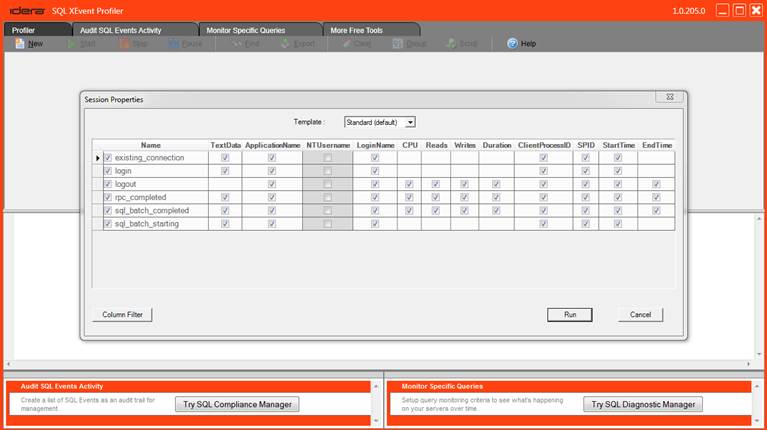The height and width of the screenshot is (430, 767).
Task: Click the greyed-out Find toolbar icon
Action: click(x=237, y=44)
